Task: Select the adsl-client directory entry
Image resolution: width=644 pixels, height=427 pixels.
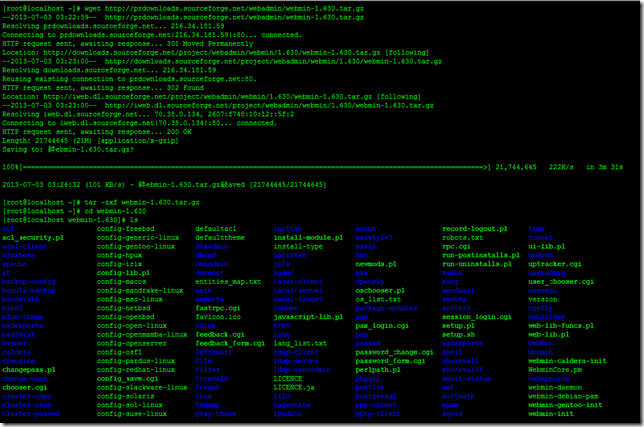Action: tap(25, 246)
